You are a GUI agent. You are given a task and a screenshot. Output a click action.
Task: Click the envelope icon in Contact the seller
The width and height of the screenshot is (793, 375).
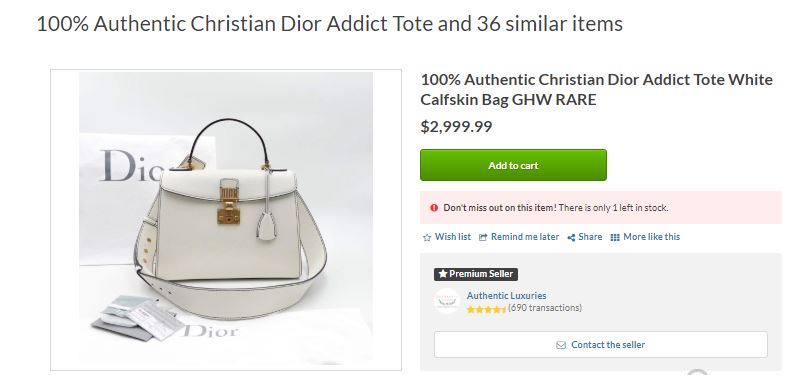(x=561, y=345)
